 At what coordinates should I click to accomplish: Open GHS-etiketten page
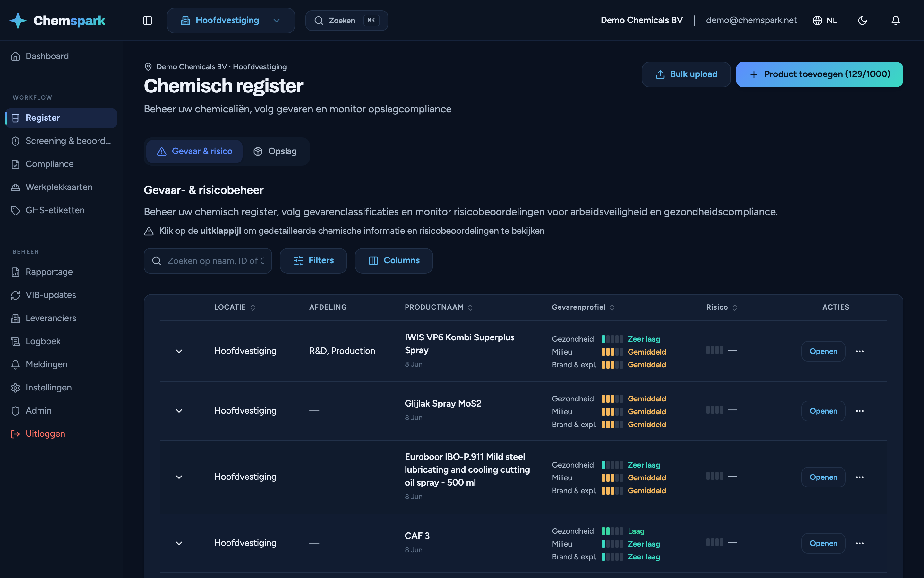[61, 210]
